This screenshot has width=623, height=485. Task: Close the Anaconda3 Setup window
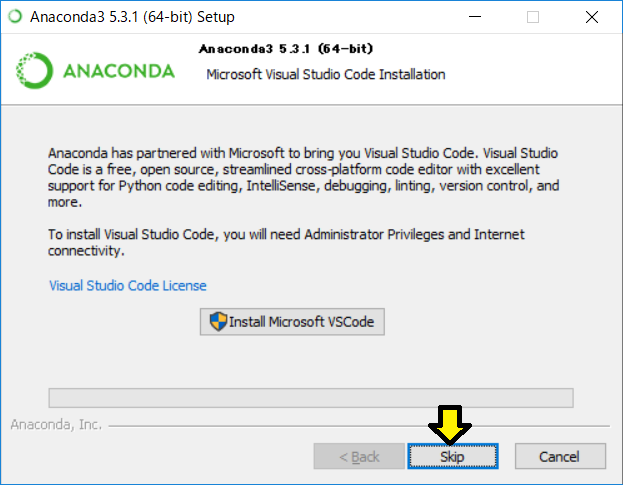tap(592, 17)
